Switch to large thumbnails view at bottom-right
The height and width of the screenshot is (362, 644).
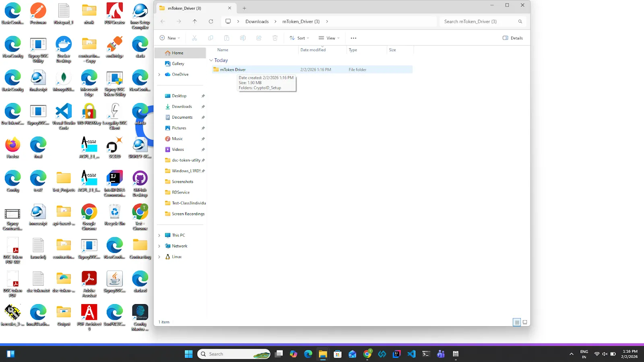(525, 322)
